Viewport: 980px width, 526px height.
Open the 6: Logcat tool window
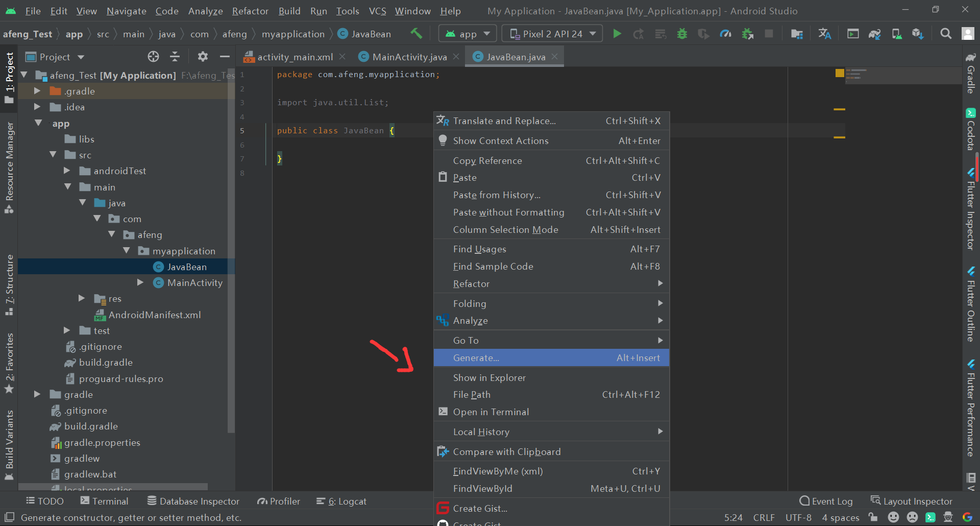click(x=341, y=501)
